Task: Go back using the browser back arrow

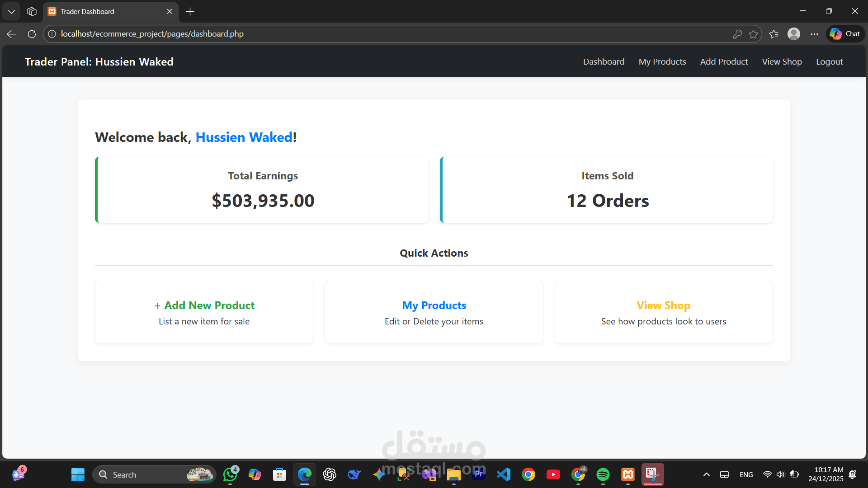Action: click(12, 34)
